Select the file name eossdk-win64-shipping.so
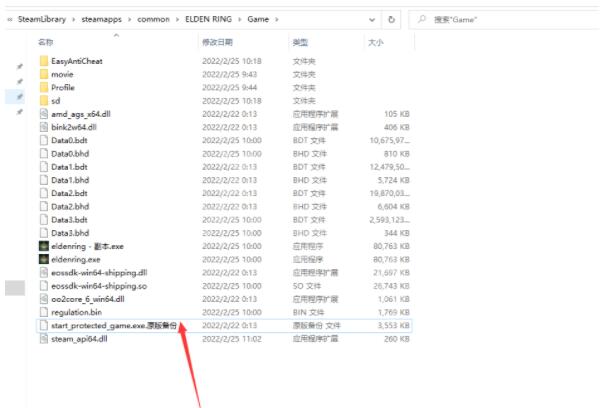 point(99,286)
